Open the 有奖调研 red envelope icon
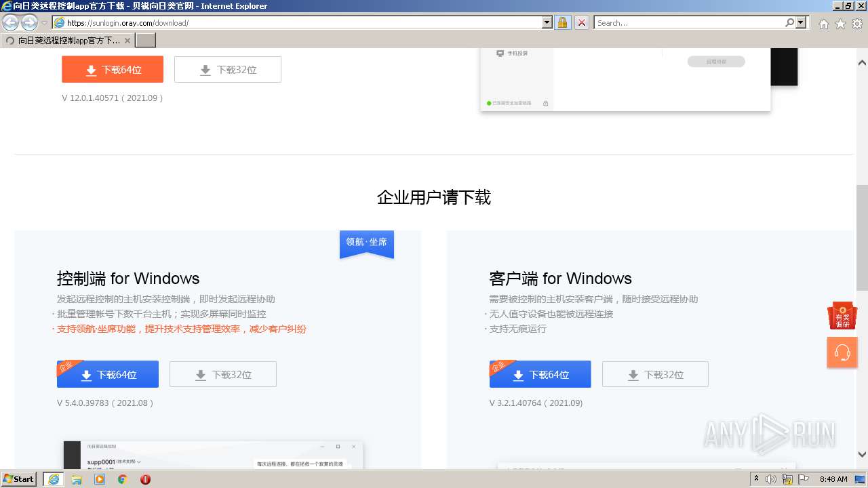Viewport: 868px width, 488px height. [x=842, y=316]
